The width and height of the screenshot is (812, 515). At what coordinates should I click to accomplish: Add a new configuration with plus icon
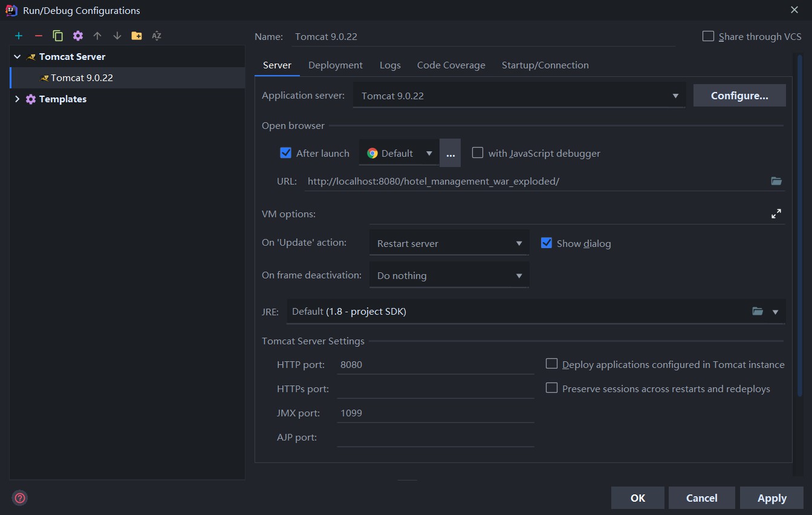coord(19,36)
